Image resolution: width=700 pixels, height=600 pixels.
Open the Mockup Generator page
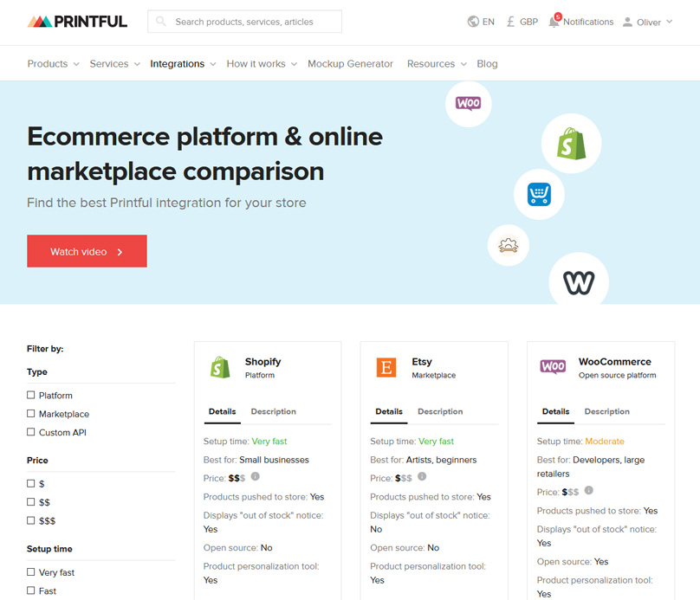point(350,64)
